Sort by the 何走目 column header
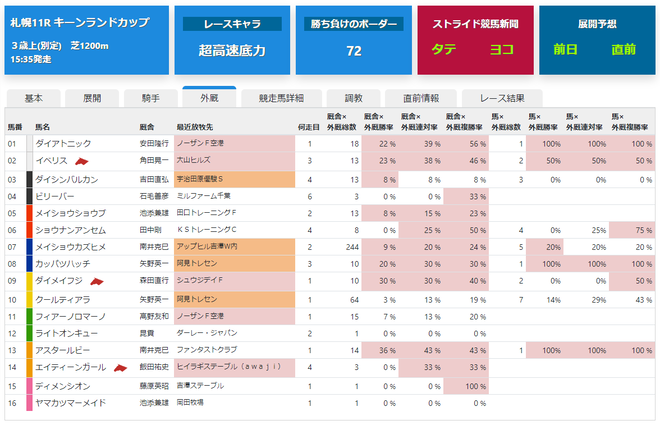660x425 pixels. click(x=309, y=127)
